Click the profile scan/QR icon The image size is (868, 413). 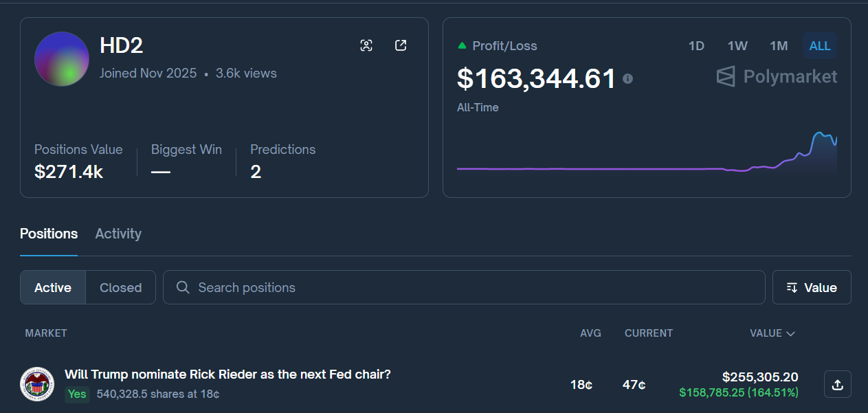[366, 45]
